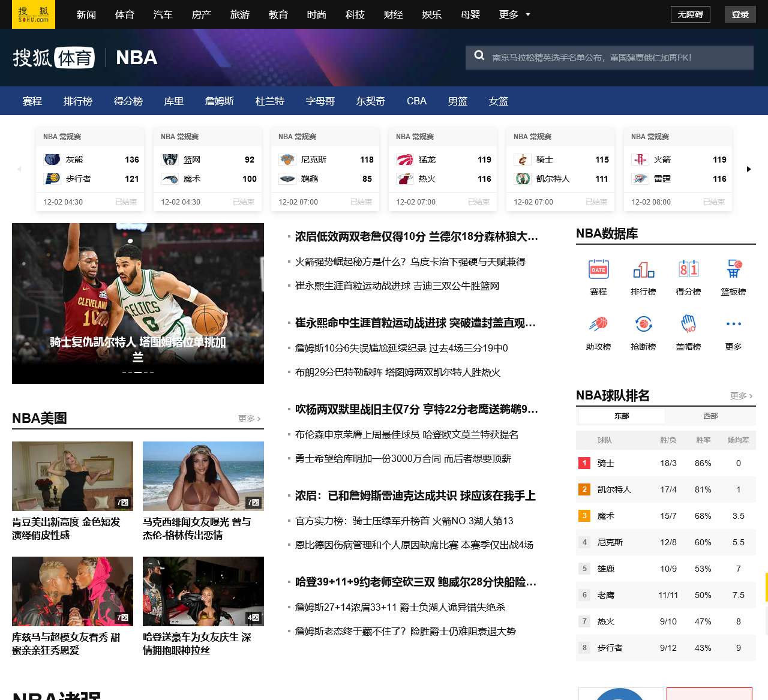Select the 东部 standings tab
Screen dimensions: 768x700
tap(622, 416)
